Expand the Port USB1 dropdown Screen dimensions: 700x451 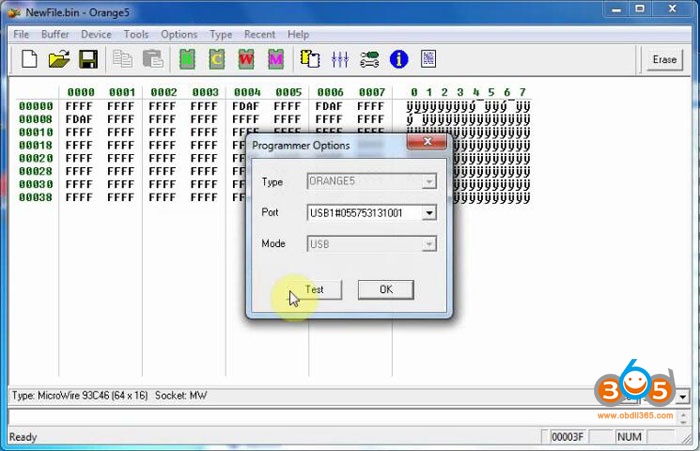tap(429, 213)
